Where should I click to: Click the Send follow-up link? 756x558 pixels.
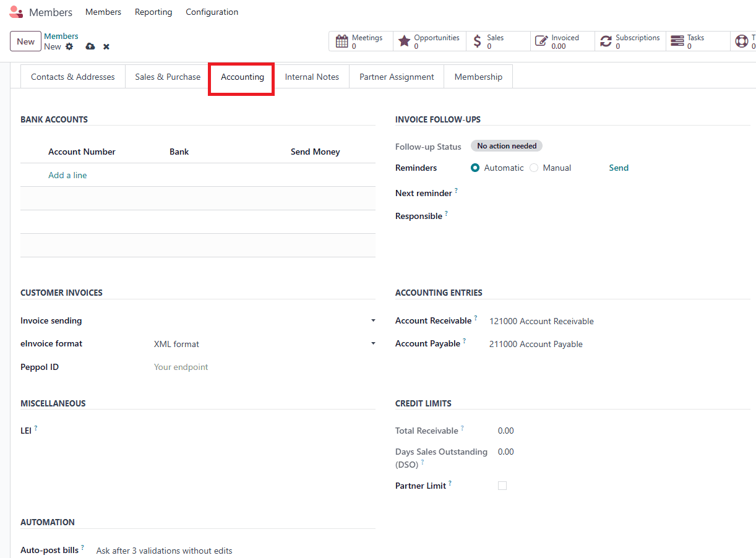pos(619,168)
